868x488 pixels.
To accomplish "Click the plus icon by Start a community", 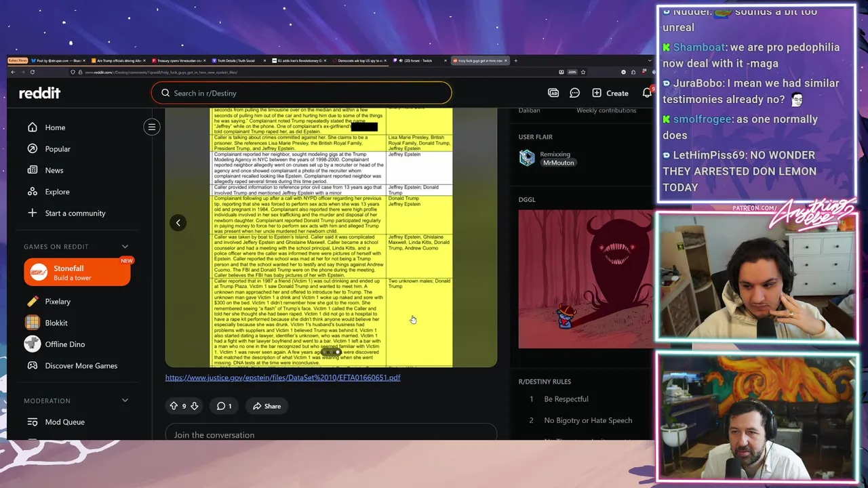I will coord(32,213).
